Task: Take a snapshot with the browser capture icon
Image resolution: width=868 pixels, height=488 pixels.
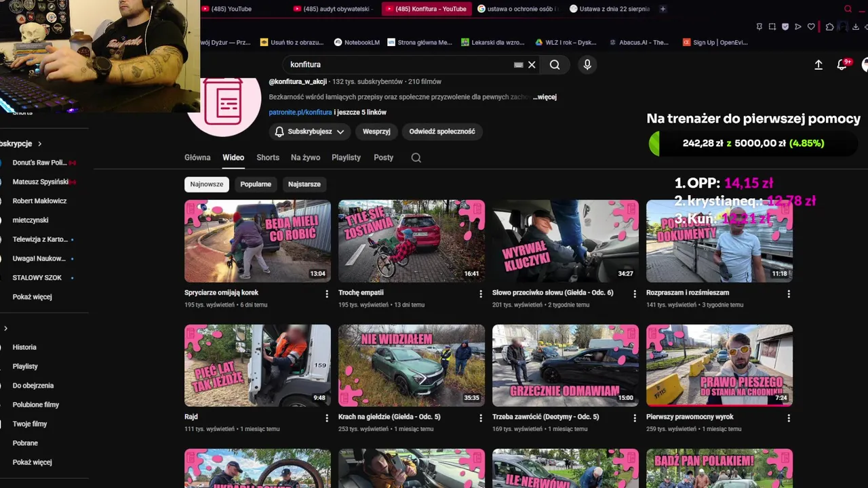Action: click(772, 27)
